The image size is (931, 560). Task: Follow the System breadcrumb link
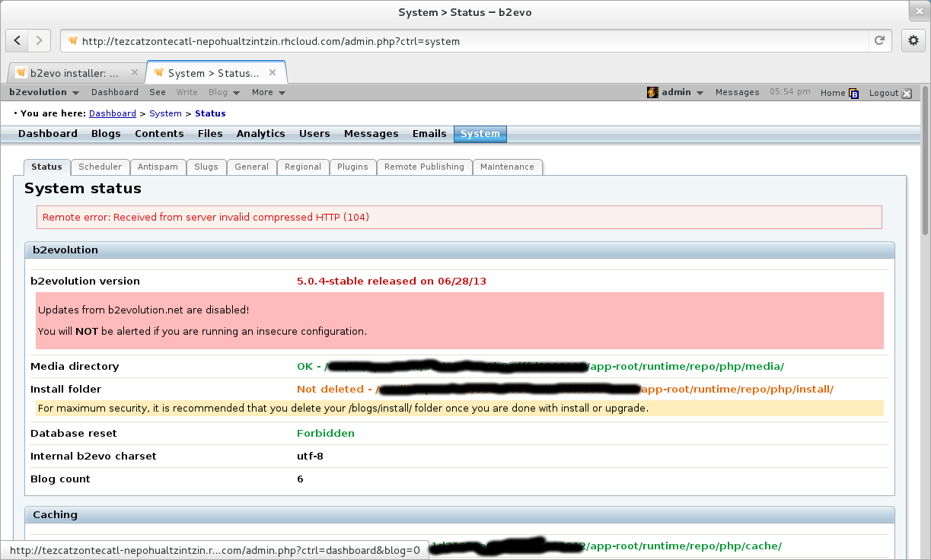pyautogui.click(x=165, y=113)
